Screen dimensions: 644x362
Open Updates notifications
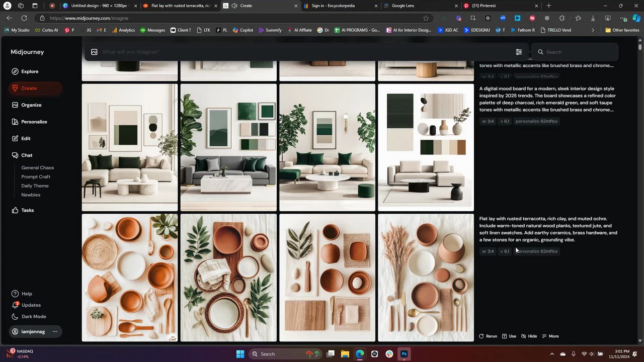coord(31,305)
